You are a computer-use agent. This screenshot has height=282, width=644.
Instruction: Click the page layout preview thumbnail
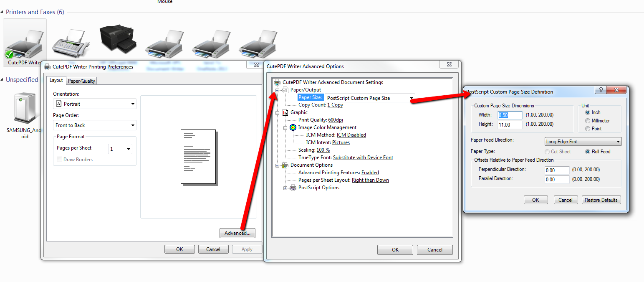(199, 157)
